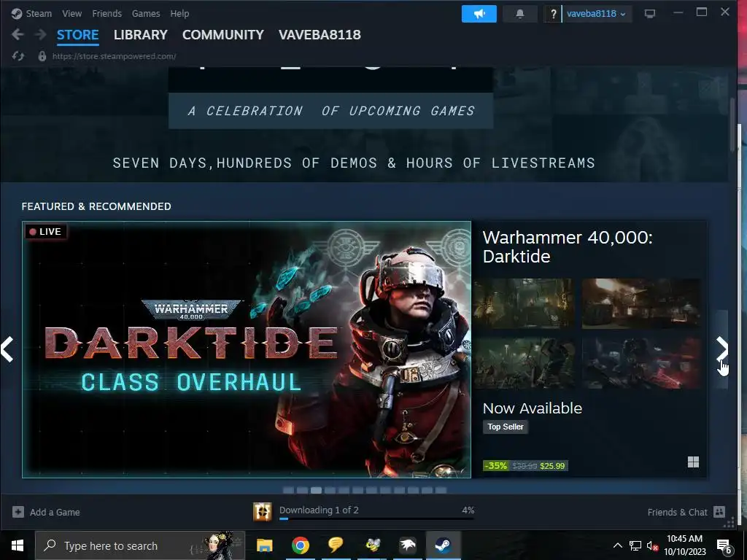Screen dimensions: 747x560
Task: Switch to the COMMUNITY tab
Action: (x=223, y=35)
